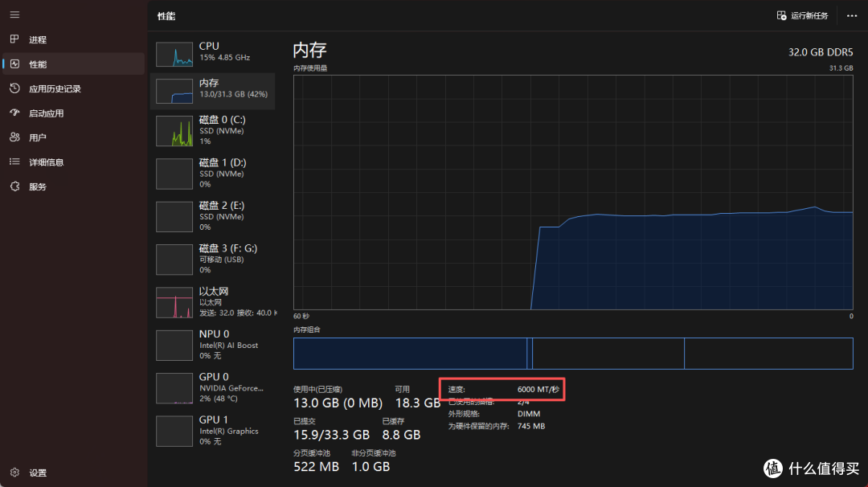
Task: Click the 应用历史记录 history icon
Action: tap(15, 88)
